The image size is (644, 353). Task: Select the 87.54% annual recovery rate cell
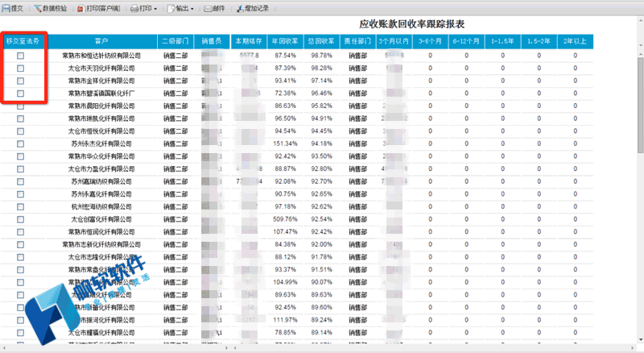tap(285, 56)
